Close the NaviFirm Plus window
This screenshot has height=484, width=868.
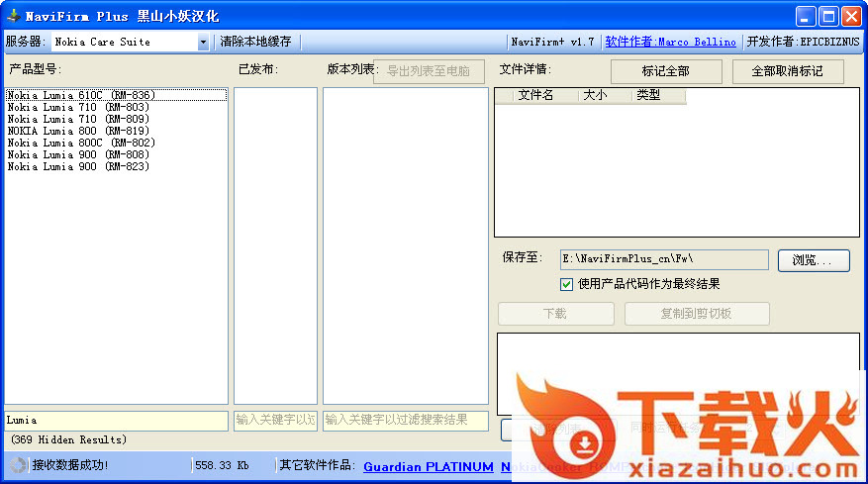(851, 17)
